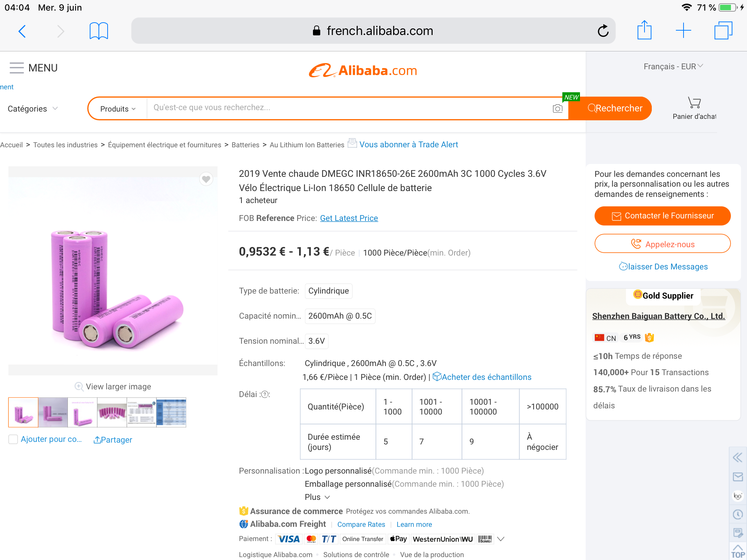Click the help icon beside Délai
Screen dimensions: 747x560
tap(265, 394)
